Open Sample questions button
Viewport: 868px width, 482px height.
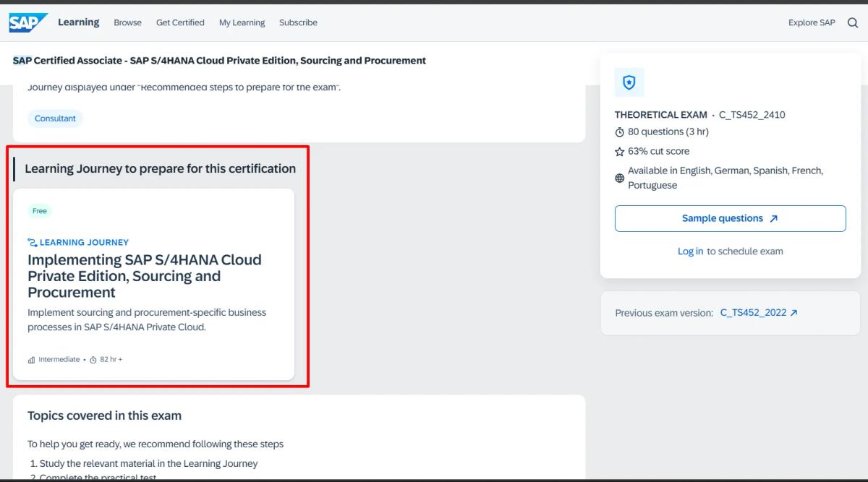click(730, 218)
